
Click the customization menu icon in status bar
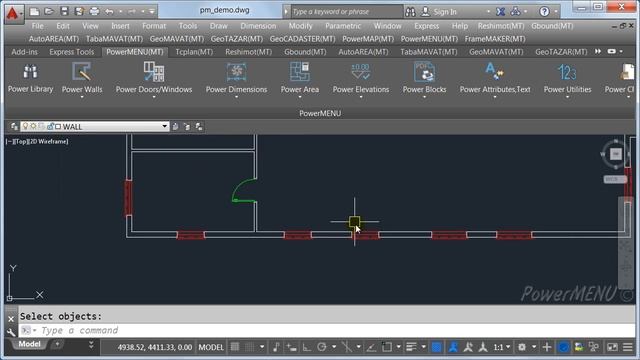click(628, 347)
